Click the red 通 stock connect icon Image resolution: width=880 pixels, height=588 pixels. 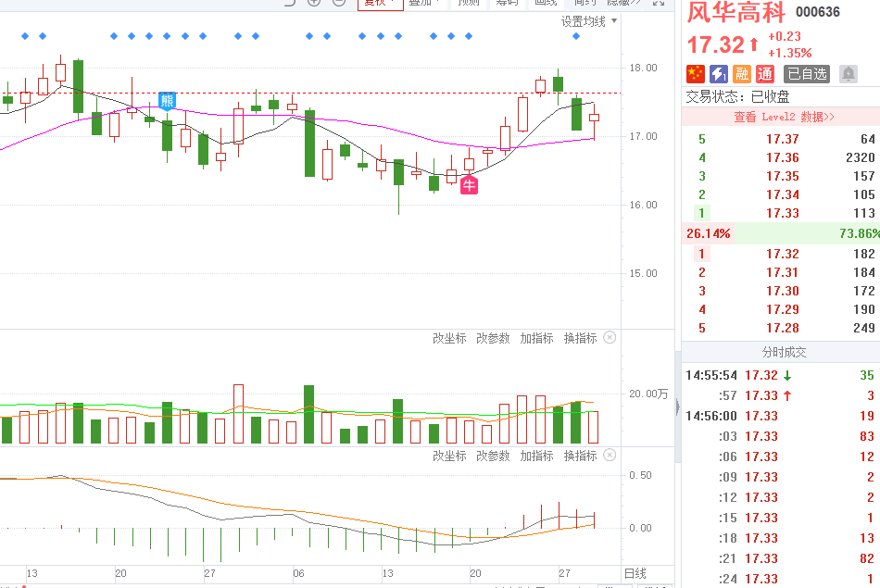764,74
